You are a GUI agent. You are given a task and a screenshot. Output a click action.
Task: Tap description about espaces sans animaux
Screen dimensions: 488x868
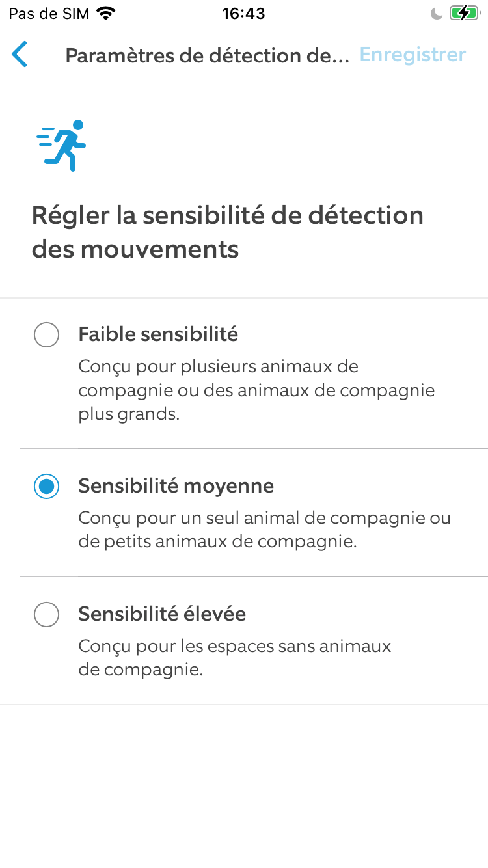tap(234, 658)
